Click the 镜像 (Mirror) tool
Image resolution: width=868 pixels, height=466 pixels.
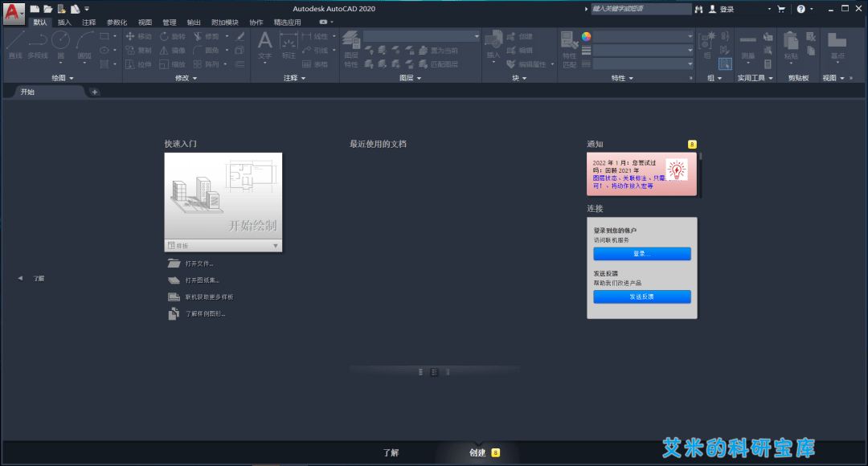(172, 51)
